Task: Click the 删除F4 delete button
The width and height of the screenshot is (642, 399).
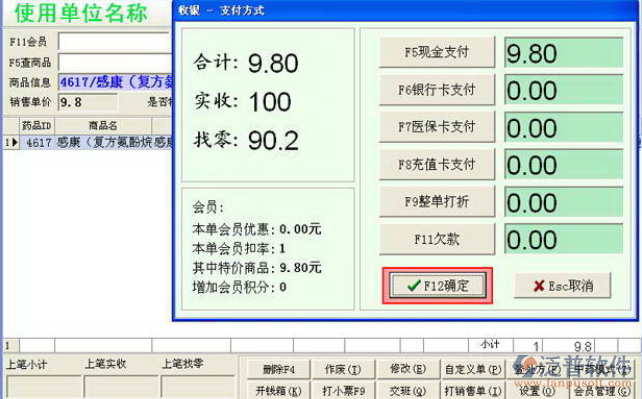Action: 278,370
